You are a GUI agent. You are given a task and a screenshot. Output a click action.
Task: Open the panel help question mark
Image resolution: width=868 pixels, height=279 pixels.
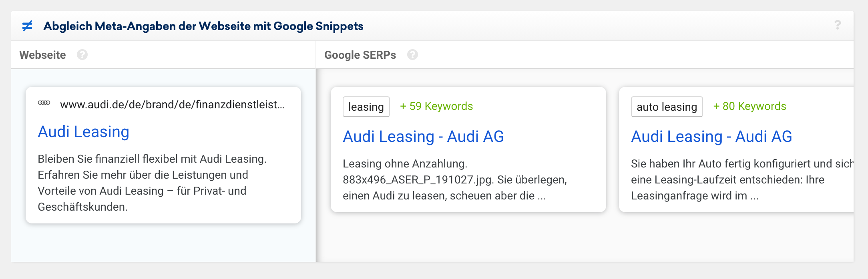coord(837,25)
